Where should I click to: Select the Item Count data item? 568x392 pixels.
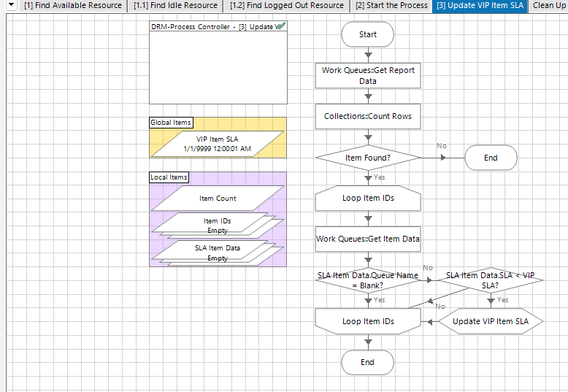tap(218, 199)
